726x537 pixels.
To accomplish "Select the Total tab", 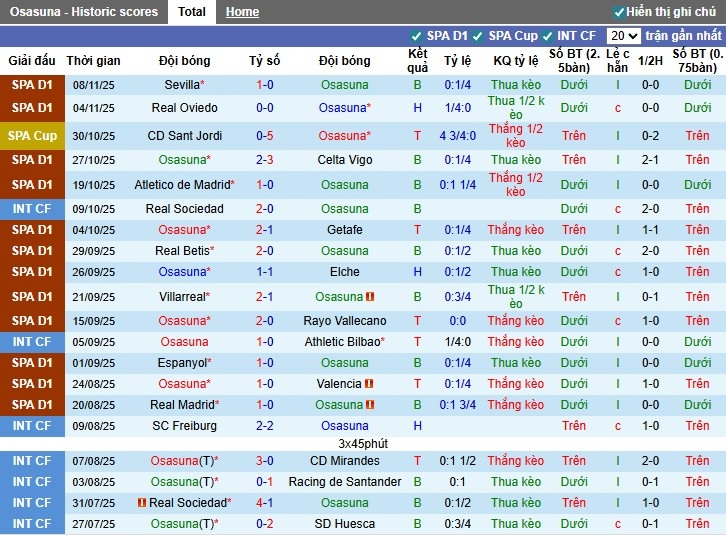I will [192, 12].
